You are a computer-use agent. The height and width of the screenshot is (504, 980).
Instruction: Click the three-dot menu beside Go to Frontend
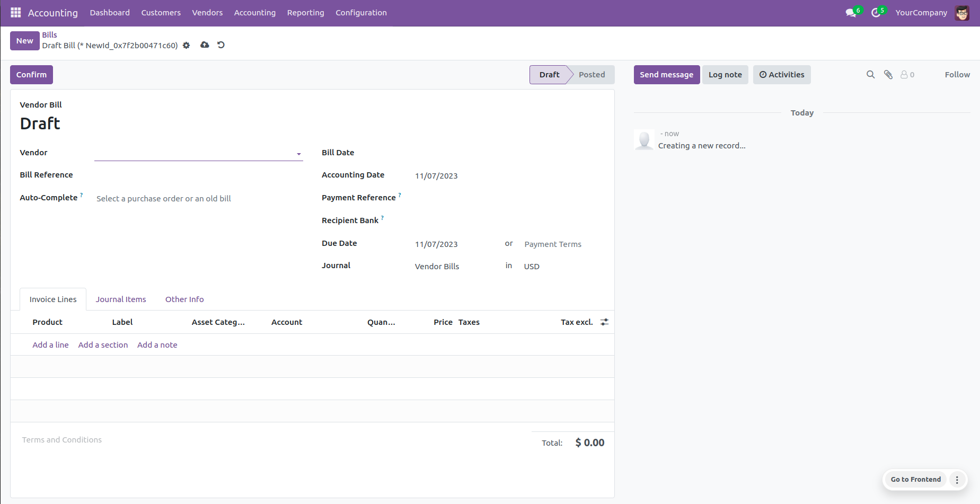point(957,480)
